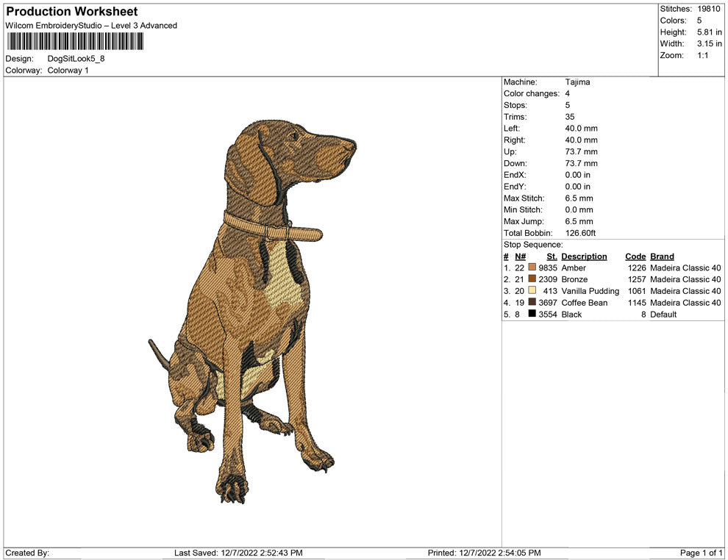Click the 'St.' column header
Screen dimensions: 728x560
tap(552, 256)
